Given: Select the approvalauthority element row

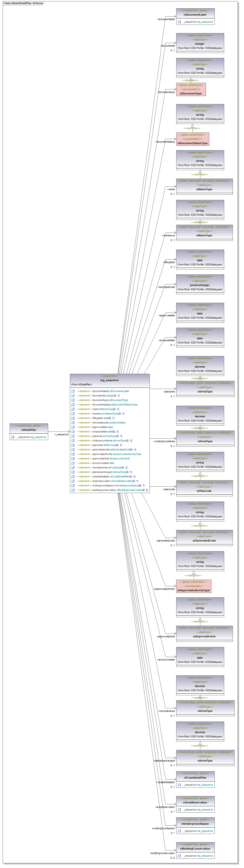Looking at the screenshot, I should coord(109,454).
